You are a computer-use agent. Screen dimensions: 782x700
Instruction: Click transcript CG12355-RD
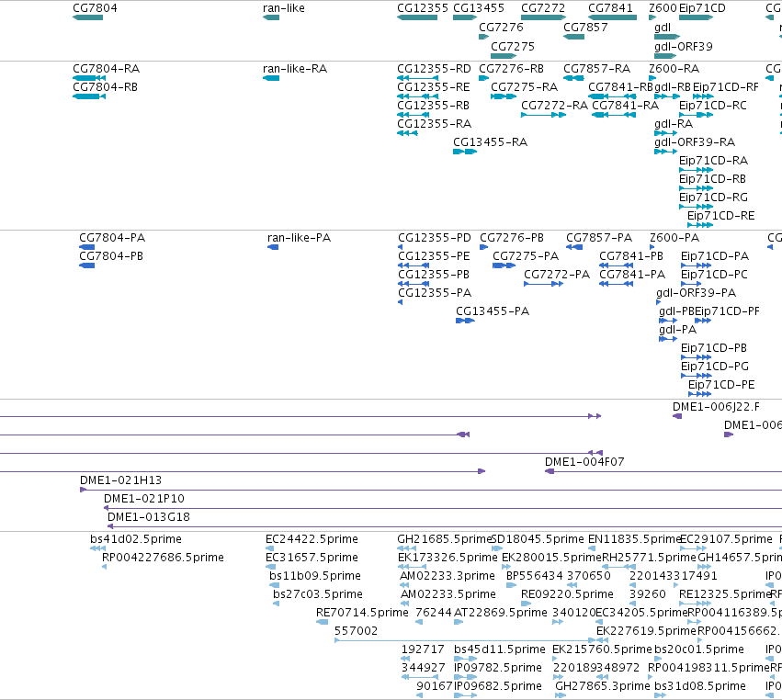pyautogui.click(x=434, y=68)
